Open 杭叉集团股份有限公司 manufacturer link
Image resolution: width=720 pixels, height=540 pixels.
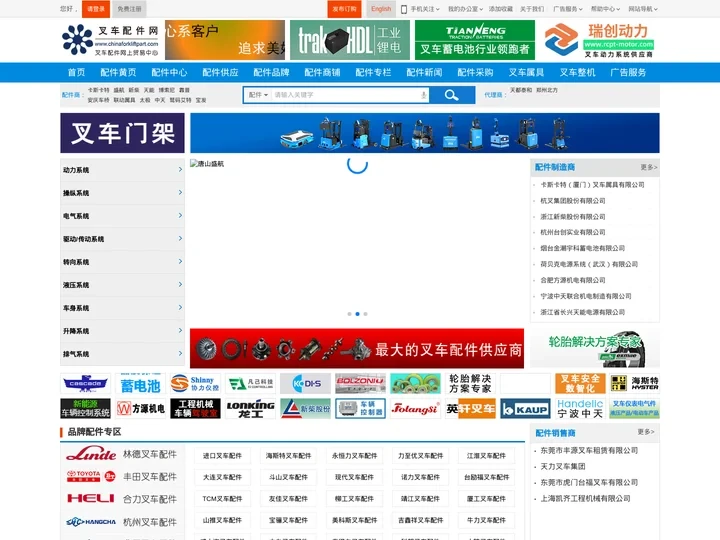pos(573,201)
